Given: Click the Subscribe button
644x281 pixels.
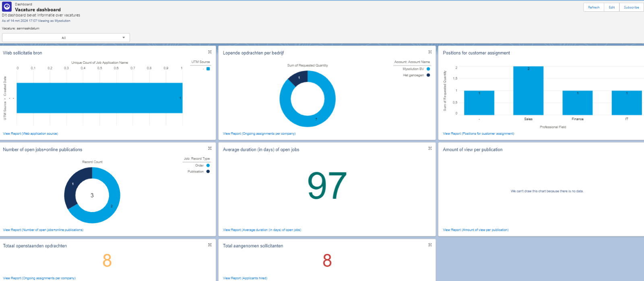Looking at the screenshot, I should coord(631,7).
